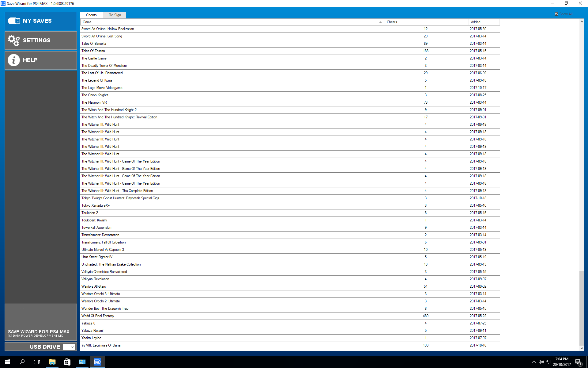Click the Save Wizard taskbar icon
Image resolution: width=588 pixels, height=368 pixels.
(97, 362)
